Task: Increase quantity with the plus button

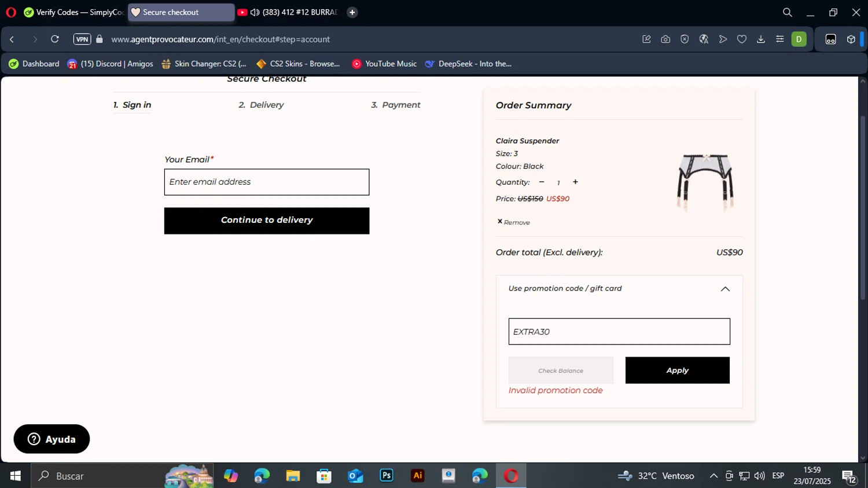Action: 575,182
